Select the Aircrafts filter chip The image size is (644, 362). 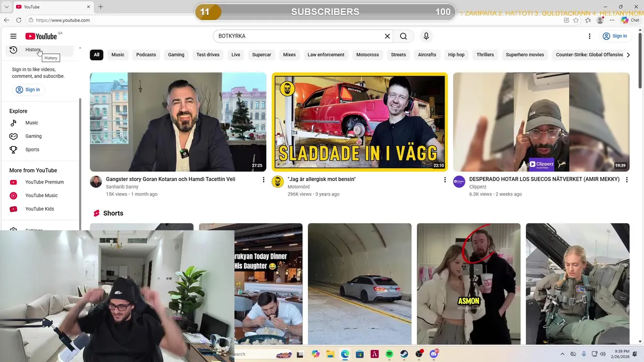pos(427,55)
